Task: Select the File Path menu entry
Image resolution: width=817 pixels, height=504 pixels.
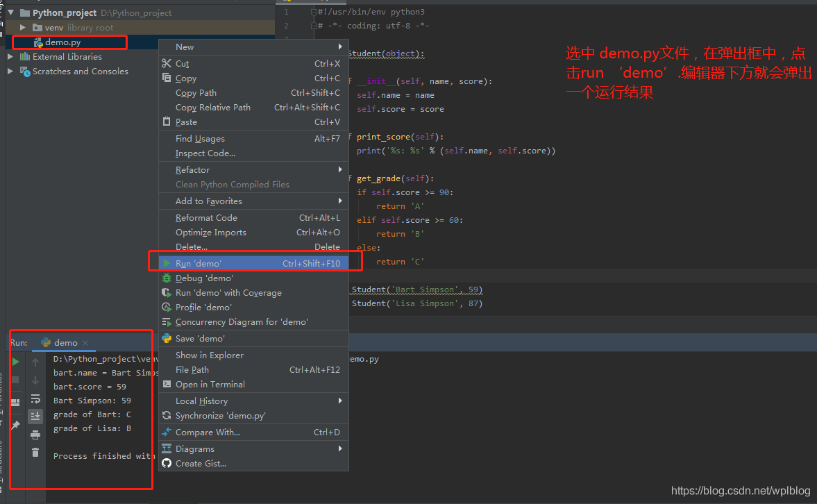Action: [254, 369]
